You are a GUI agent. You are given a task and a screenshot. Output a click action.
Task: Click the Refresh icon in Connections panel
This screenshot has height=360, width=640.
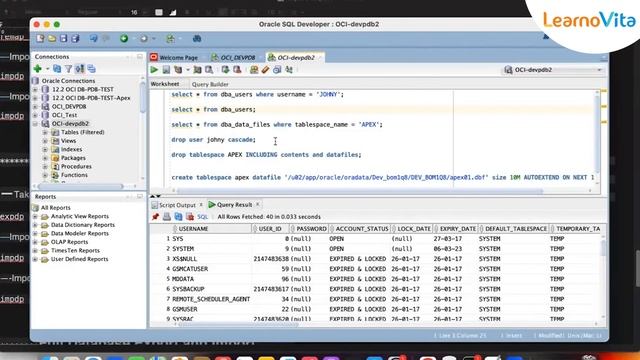(57, 69)
